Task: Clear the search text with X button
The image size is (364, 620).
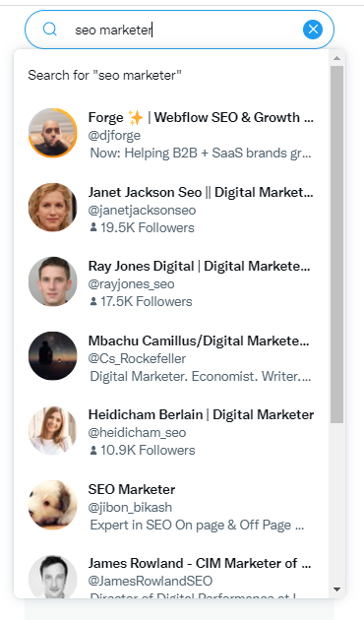Action: 313,30
